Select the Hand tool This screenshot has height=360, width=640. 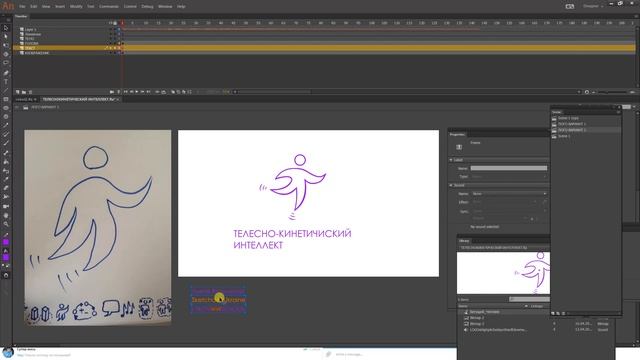pyautogui.click(x=6, y=215)
